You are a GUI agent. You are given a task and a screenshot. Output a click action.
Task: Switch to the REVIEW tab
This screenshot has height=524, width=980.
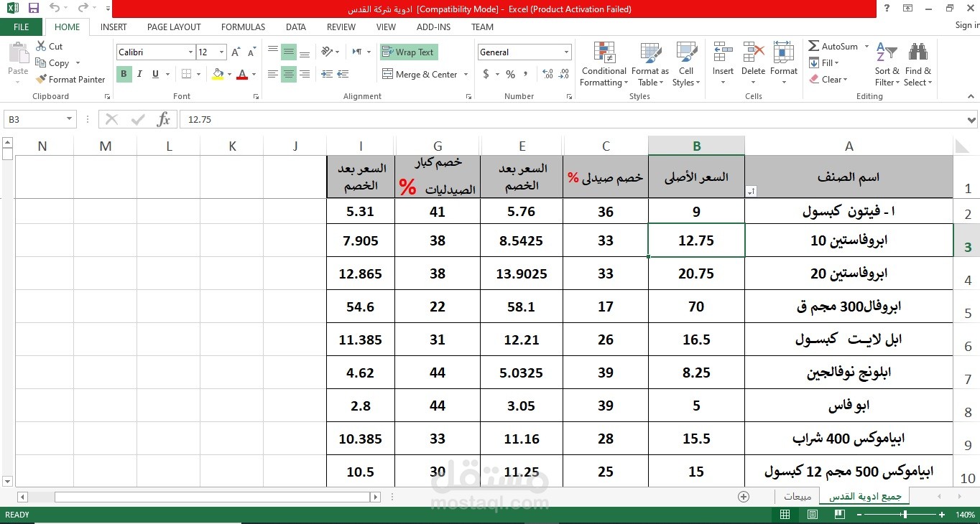pyautogui.click(x=341, y=27)
